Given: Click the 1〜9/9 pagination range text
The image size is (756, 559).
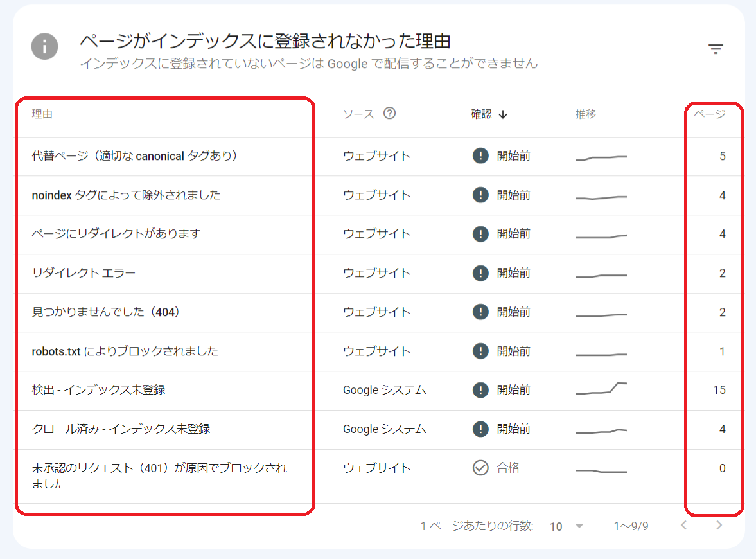Looking at the screenshot, I should point(631,526).
